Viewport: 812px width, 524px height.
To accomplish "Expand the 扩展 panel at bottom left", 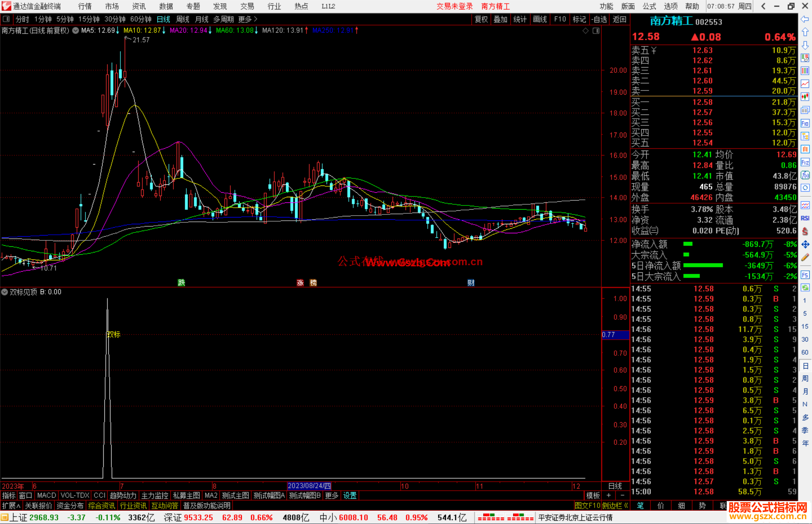I will (x=11, y=506).
